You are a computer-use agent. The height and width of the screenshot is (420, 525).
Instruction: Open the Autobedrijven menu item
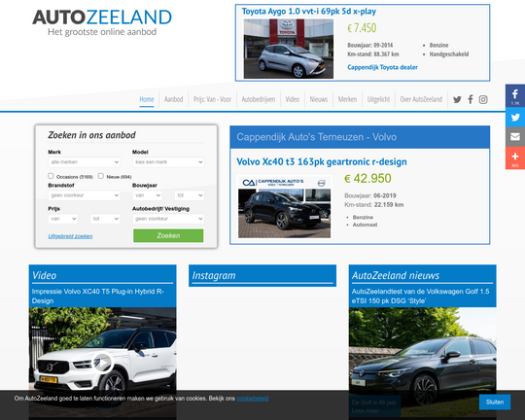pyautogui.click(x=259, y=99)
